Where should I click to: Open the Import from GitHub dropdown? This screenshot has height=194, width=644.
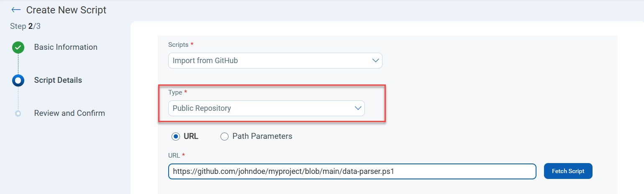(275, 61)
